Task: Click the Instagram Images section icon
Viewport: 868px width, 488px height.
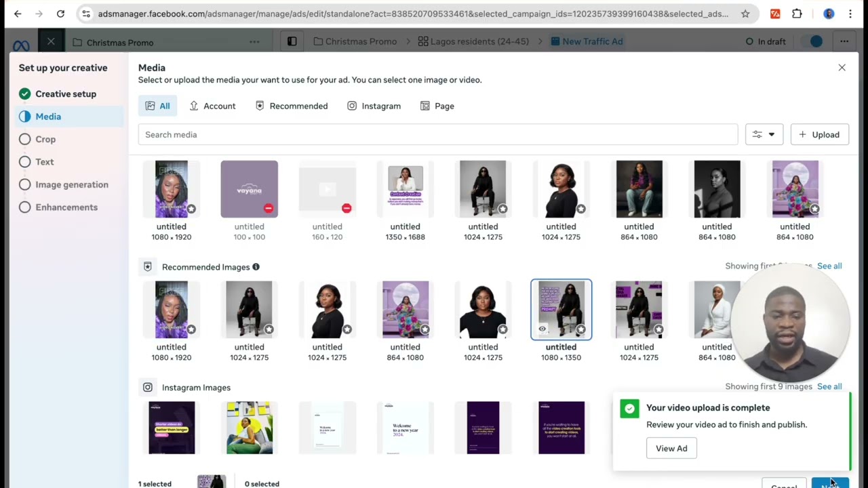Action: [147, 387]
